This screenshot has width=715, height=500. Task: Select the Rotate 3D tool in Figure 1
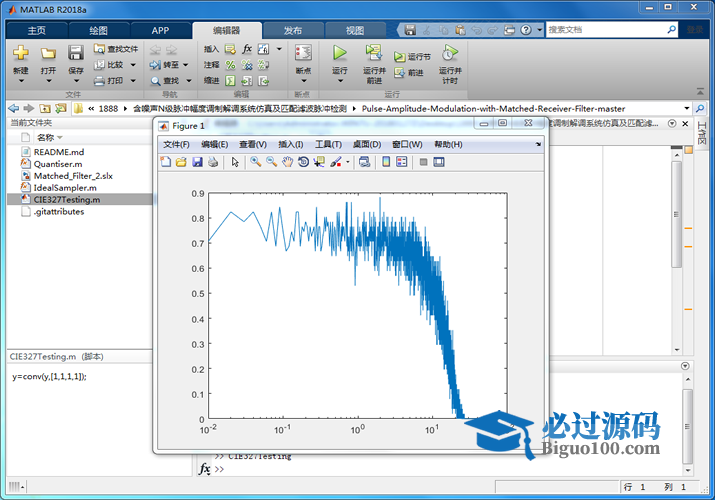303,162
